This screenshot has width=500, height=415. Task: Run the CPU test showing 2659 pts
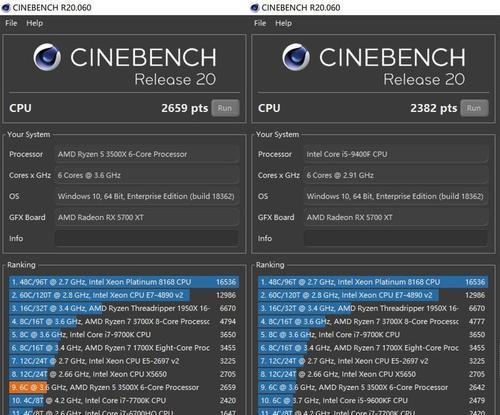(225, 108)
